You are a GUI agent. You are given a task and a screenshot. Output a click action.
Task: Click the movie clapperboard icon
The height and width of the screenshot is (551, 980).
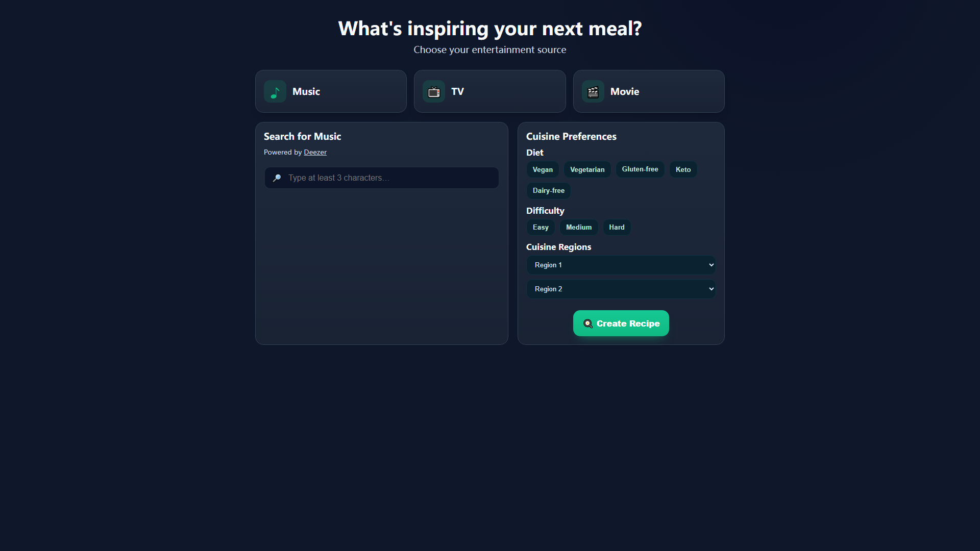pos(593,92)
